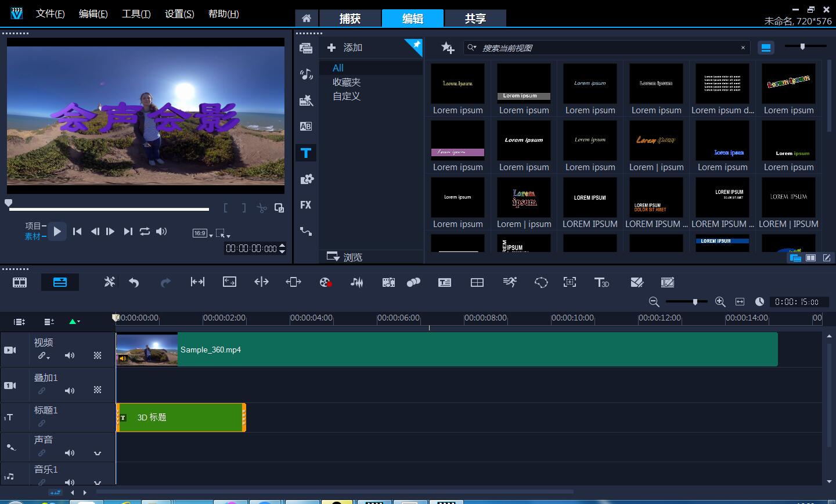Image resolution: width=836 pixels, height=504 pixels.
Task: Open the 文件(F) menu
Action: [x=50, y=13]
